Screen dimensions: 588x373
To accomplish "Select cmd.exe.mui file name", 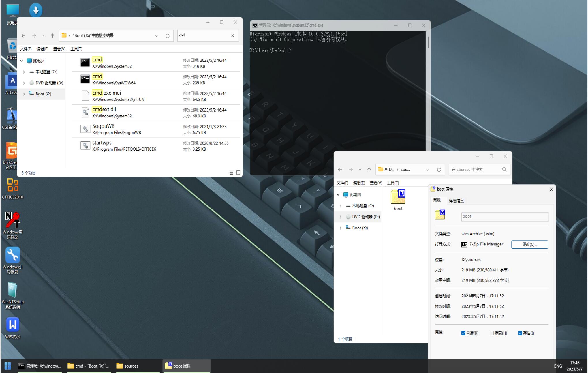I will (106, 93).
